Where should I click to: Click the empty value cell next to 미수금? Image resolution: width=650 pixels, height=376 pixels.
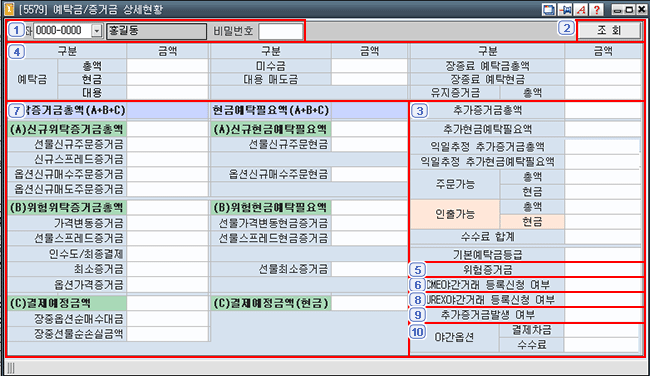pyautogui.click(x=369, y=66)
